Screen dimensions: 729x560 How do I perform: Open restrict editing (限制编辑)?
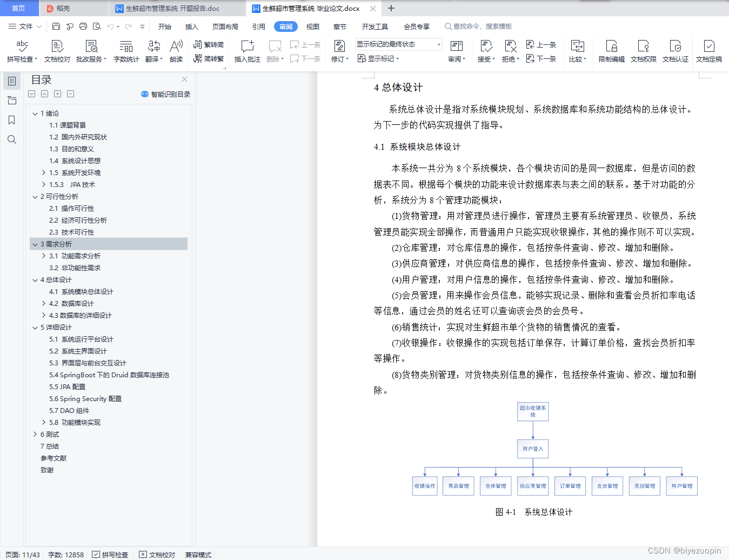click(611, 51)
